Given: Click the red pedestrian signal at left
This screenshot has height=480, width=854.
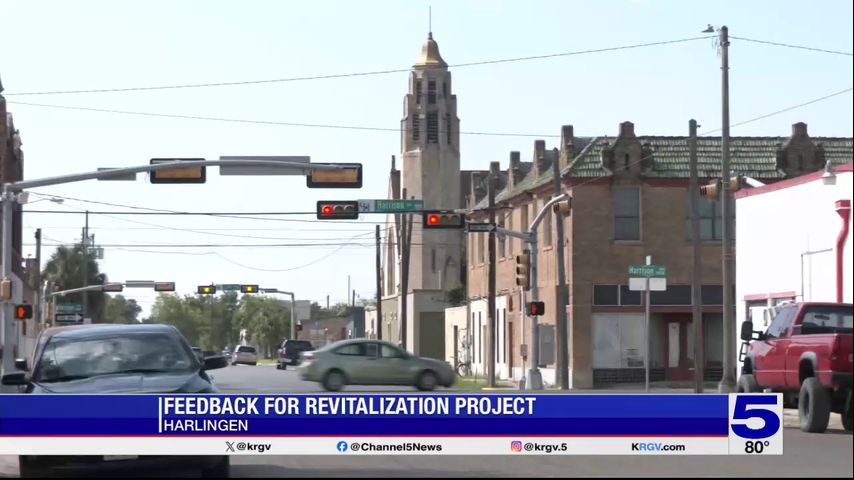Looking at the screenshot, I should (x=22, y=311).
